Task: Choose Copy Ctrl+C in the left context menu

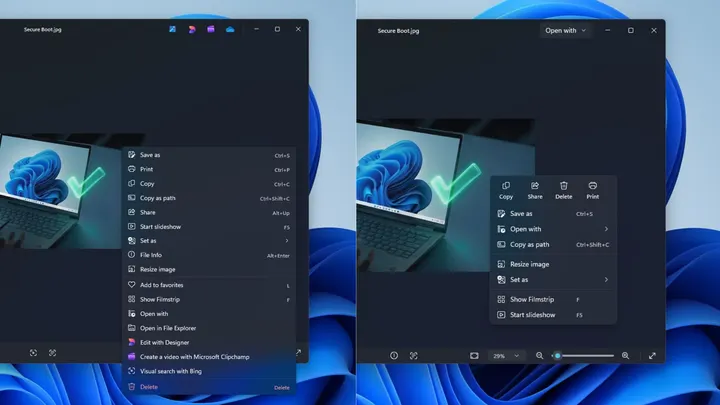Action: 209,184
